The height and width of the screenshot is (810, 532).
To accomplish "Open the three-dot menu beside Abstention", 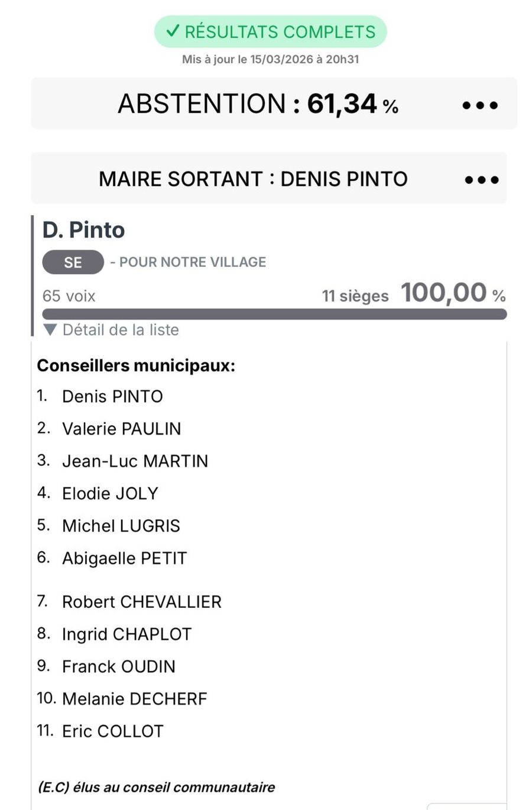I will (479, 105).
